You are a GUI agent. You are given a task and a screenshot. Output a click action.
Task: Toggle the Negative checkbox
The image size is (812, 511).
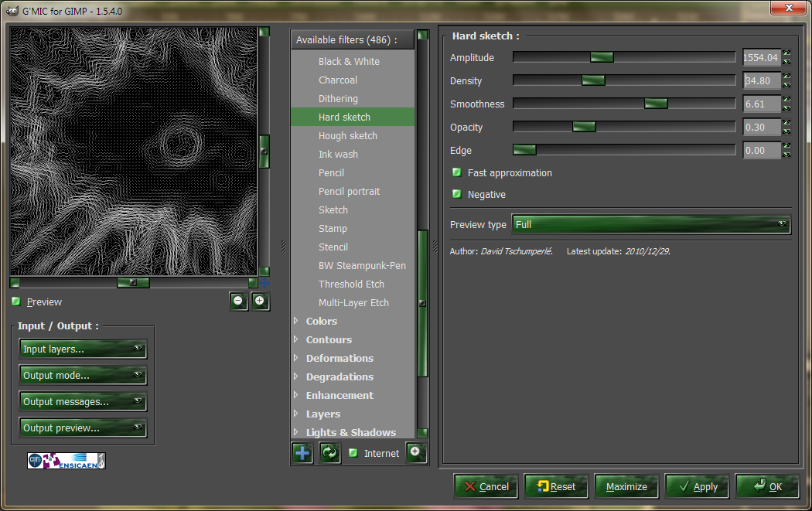[x=457, y=194]
